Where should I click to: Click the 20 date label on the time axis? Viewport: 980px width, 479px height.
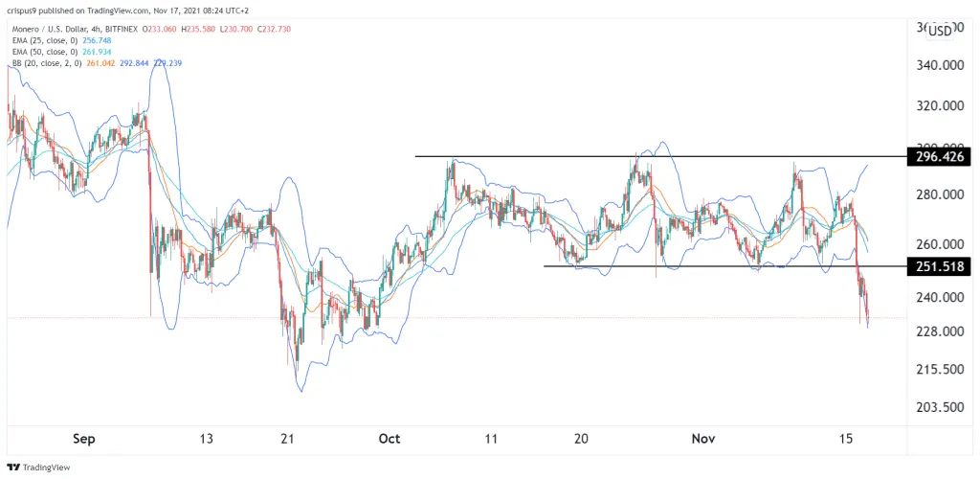[581, 440]
